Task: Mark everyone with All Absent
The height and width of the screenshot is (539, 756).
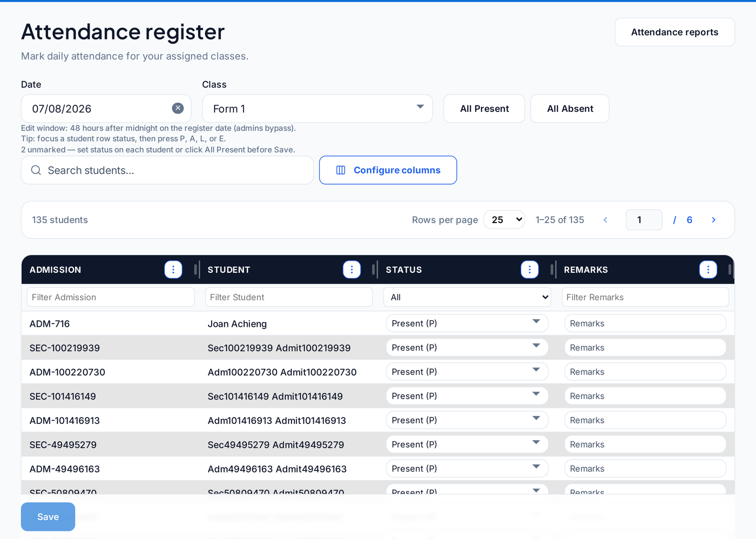Action: pos(570,109)
